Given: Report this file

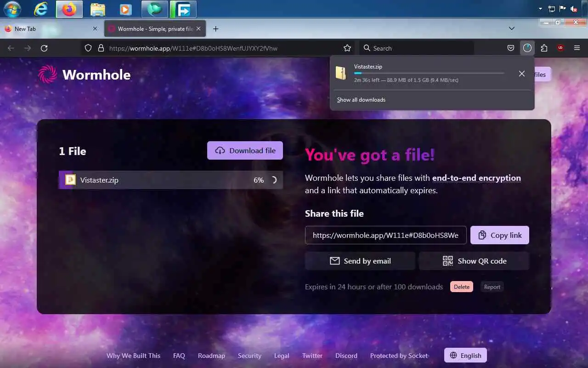Looking at the screenshot, I should (x=492, y=287).
